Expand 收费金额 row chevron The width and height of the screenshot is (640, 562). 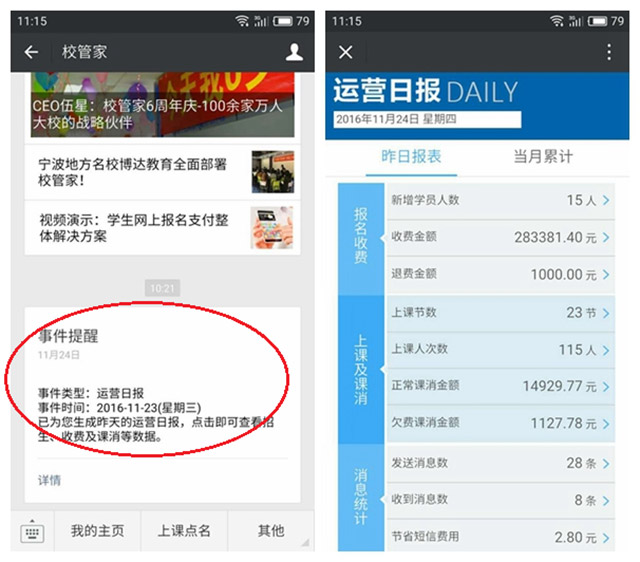(605, 237)
